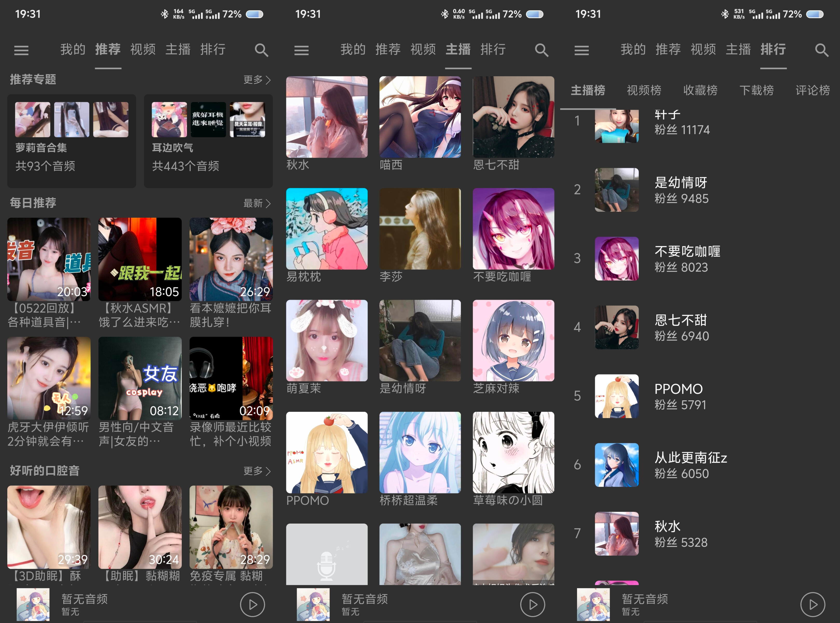Viewport: 840px width, 623px height.
Task: Switch to the 视频 tab
Action: [x=143, y=49]
